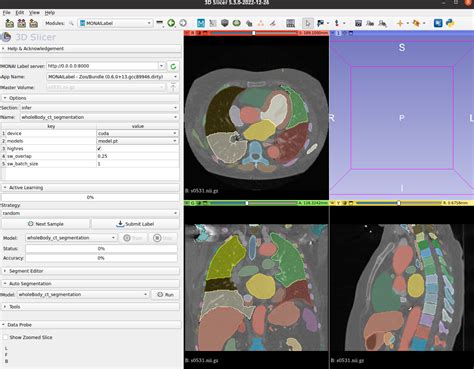The width and height of the screenshot is (474, 369).
Task: Open the Python console icon
Action: coord(450,23)
